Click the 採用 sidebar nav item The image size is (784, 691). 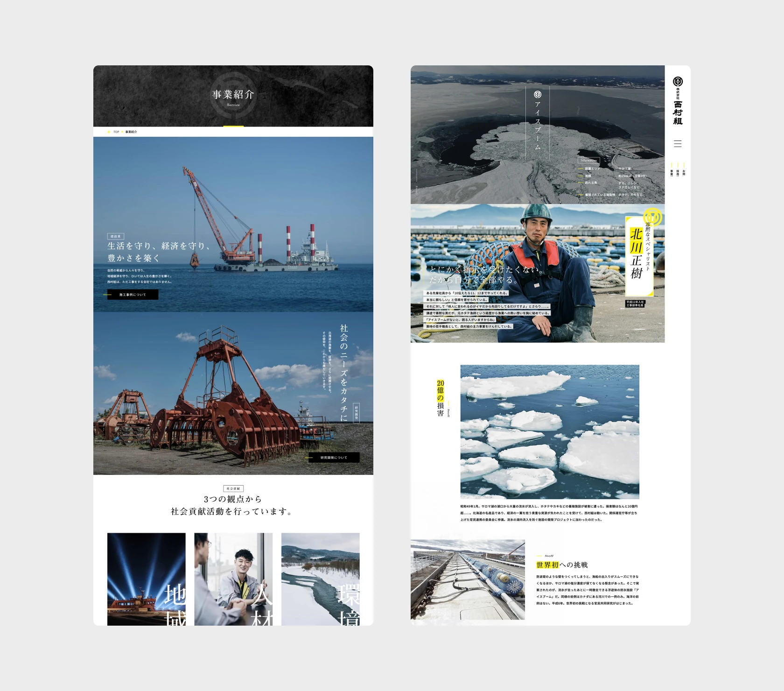678,169
